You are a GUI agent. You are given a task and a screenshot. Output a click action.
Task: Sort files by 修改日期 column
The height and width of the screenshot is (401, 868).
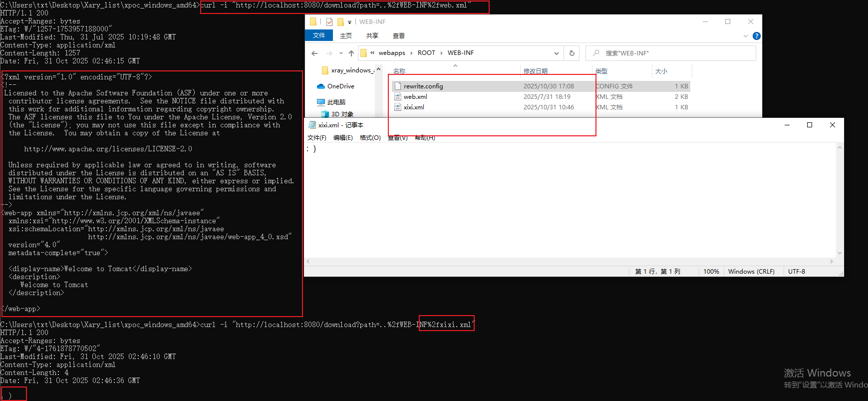point(536,71)
